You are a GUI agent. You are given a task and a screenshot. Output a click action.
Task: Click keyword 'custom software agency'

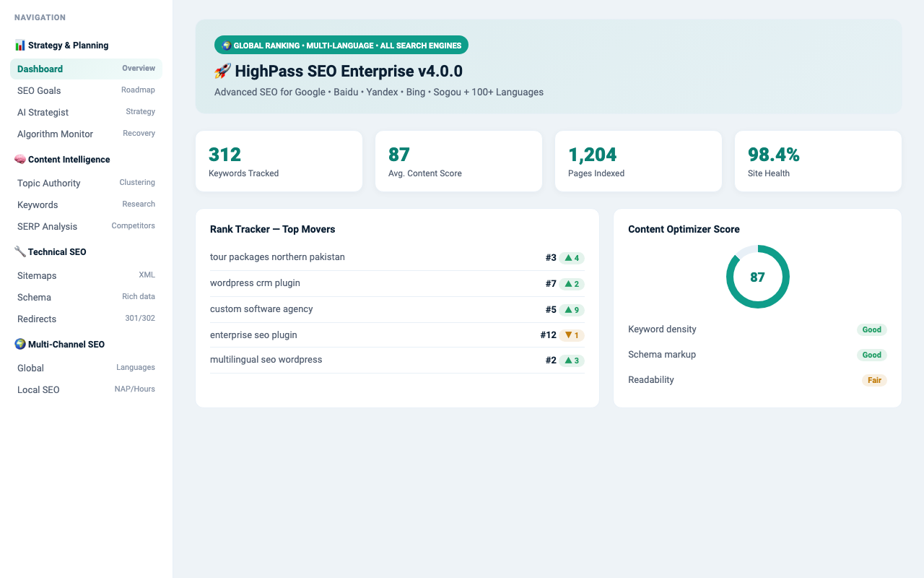261,309
